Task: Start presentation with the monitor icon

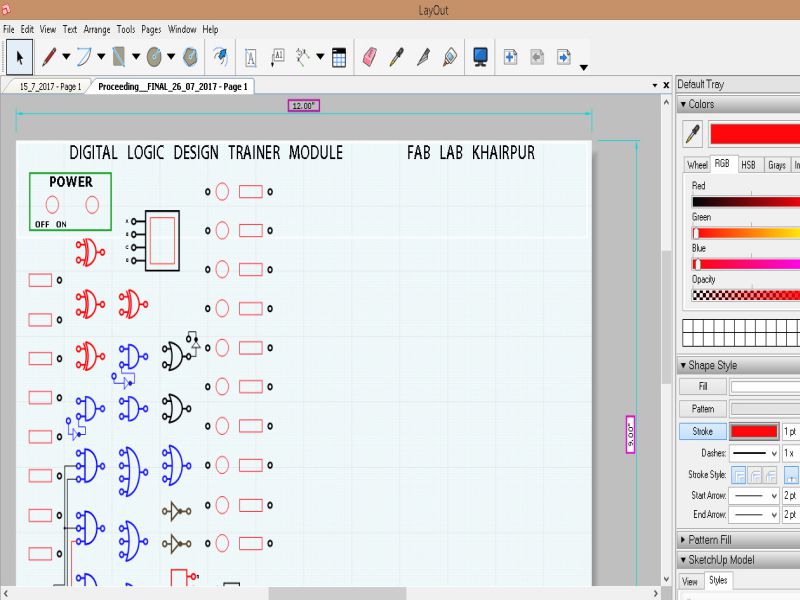Action: [480, 57]
